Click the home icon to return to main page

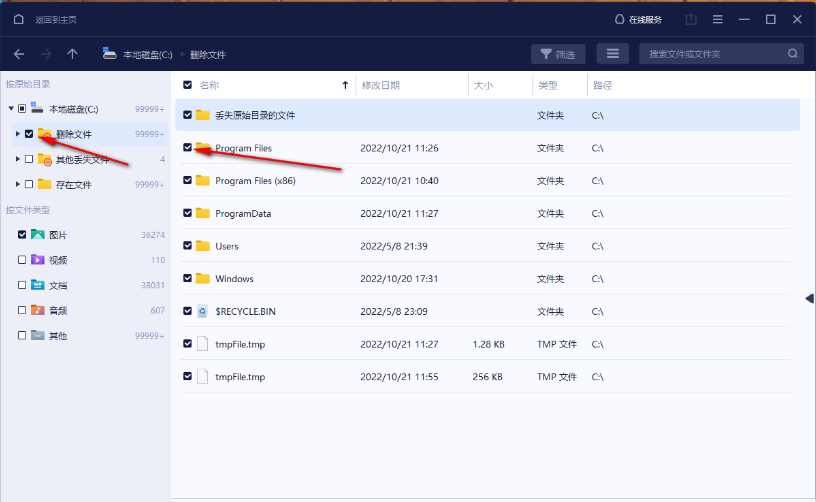click(19, 19)
